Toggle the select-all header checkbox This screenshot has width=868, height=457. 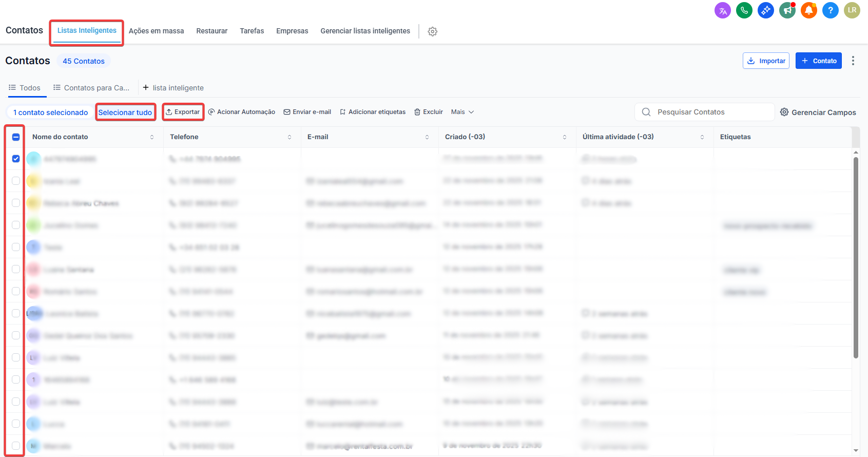16,137
